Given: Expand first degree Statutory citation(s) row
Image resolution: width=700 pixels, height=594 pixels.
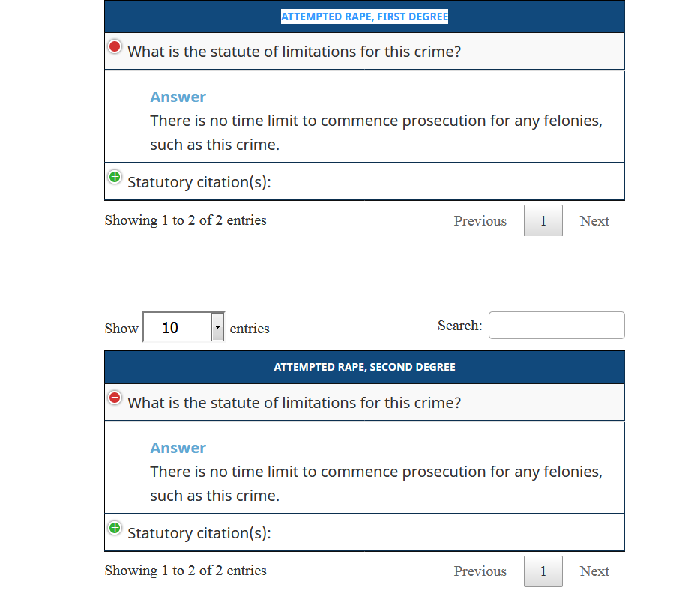Looking at the screenshot, I should click(115, 177).
